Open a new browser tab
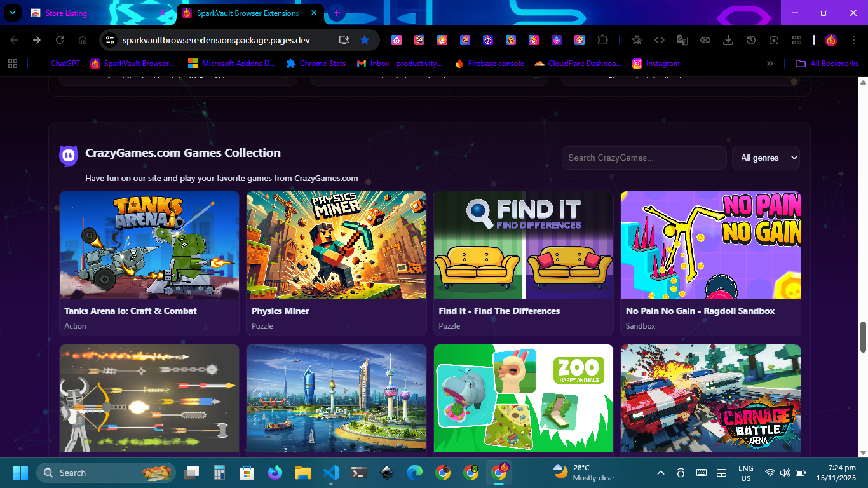Screen dimensions: 868x488 [336, 13]
